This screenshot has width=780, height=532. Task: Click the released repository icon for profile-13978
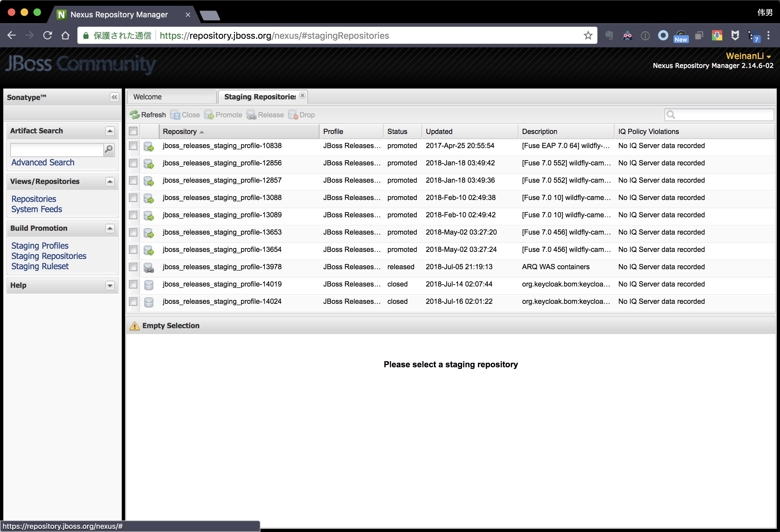(149, 267)
